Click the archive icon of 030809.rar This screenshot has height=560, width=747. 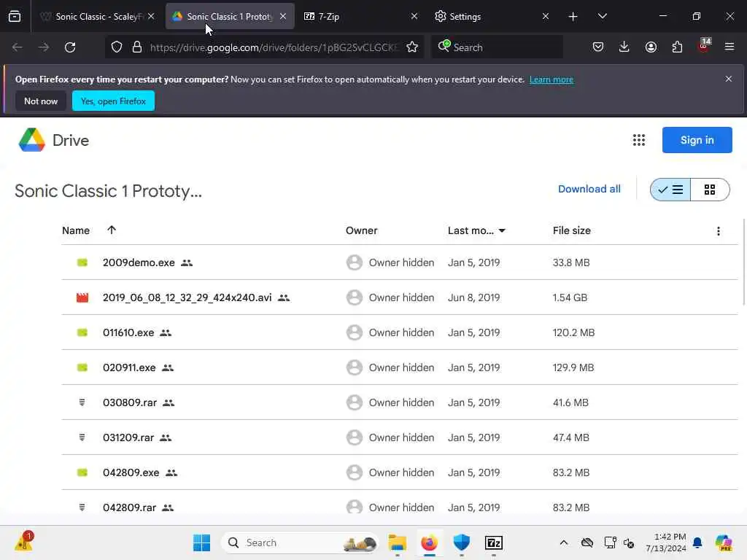point(82,402)
